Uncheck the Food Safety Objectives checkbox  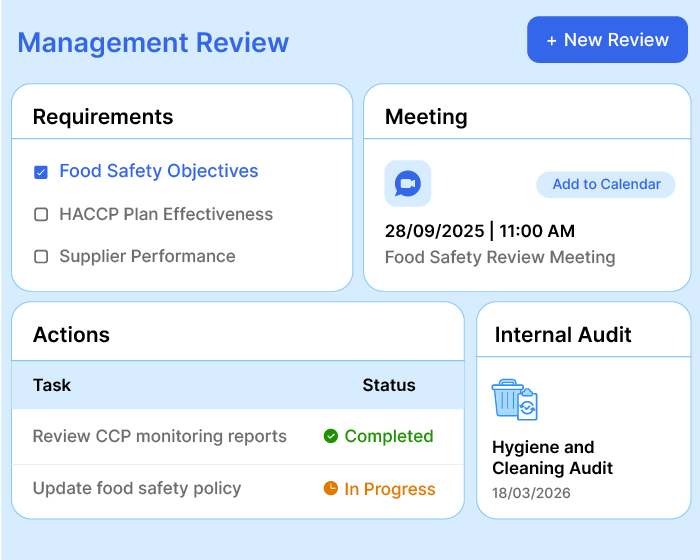41,172
